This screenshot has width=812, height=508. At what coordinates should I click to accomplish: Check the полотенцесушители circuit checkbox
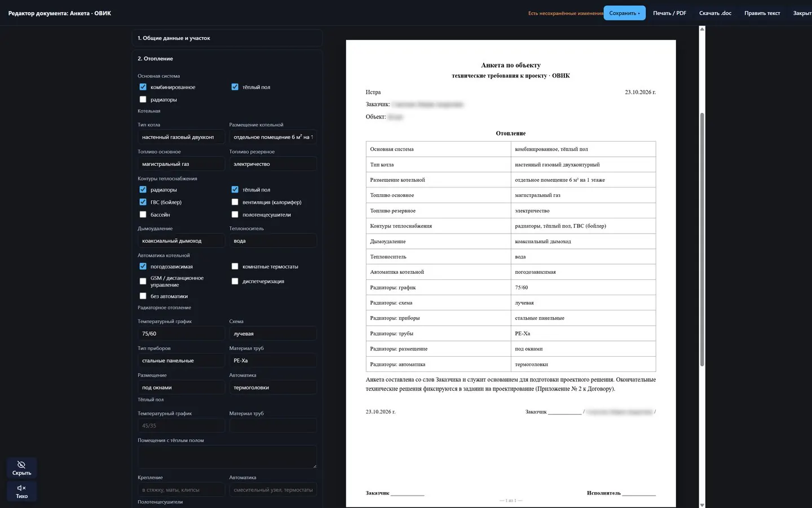click(x=235, y=214)
